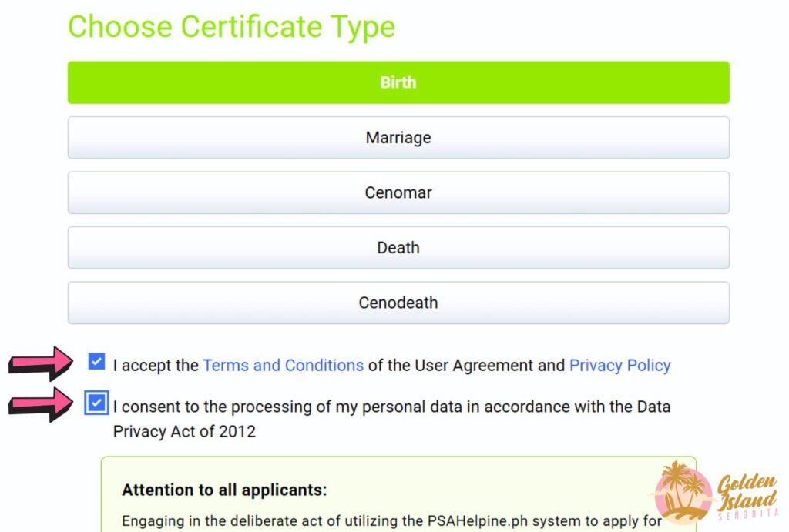The width and height of the screenshot is (789, 532).
Task: Pick Cenomar from certificate types
Action: [x=398, y=192]
